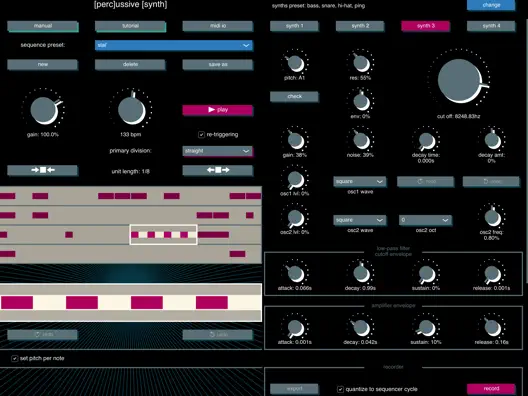This screenshot has width=528, height=396.
Task: Start recording with the record button
Action: click(x=491, y=389)
